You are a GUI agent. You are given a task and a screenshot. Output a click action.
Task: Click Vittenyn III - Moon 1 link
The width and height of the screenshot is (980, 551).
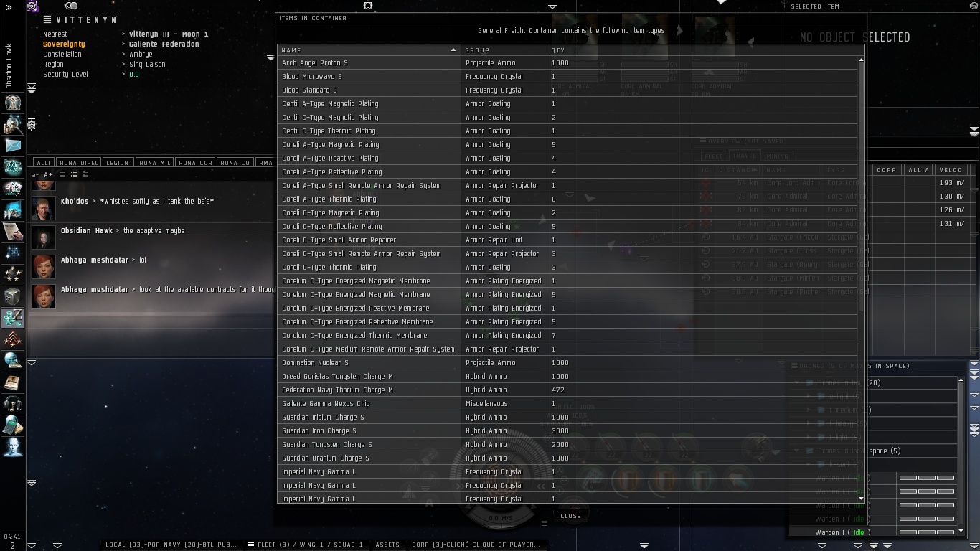coord(169,34)
